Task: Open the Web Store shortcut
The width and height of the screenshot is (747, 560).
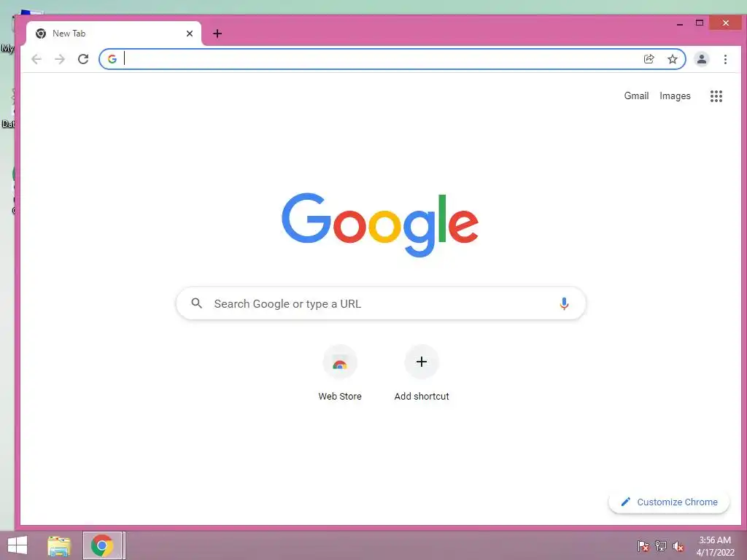Action: 340,374
